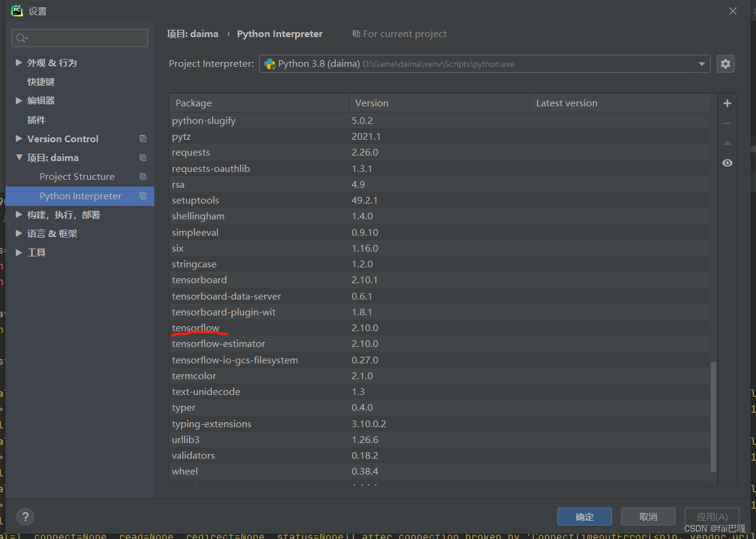Image resolution: width=756 pixels, height=539 pixels.
Task: Expand the 编辑器 section
Action: point(19,100)
